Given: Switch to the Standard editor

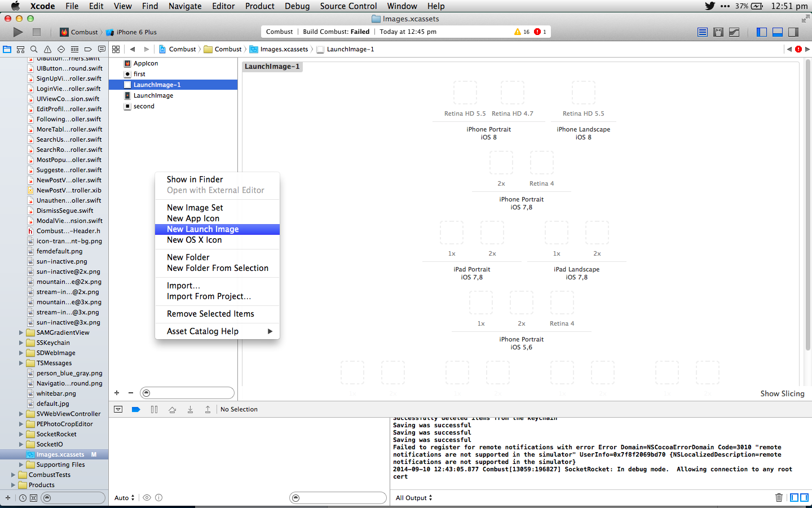Looking at the screenshot, I should pos(703,32).
